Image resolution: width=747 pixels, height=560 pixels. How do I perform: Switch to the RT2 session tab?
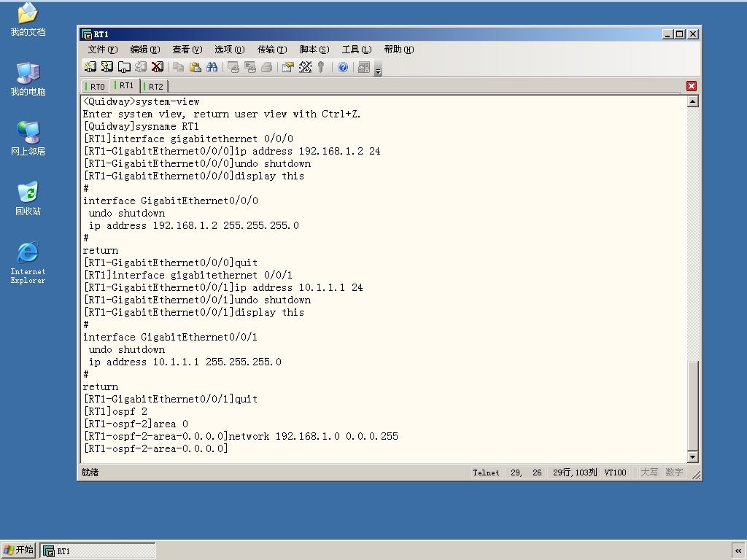pyautogui.click(x=154, y=87)
